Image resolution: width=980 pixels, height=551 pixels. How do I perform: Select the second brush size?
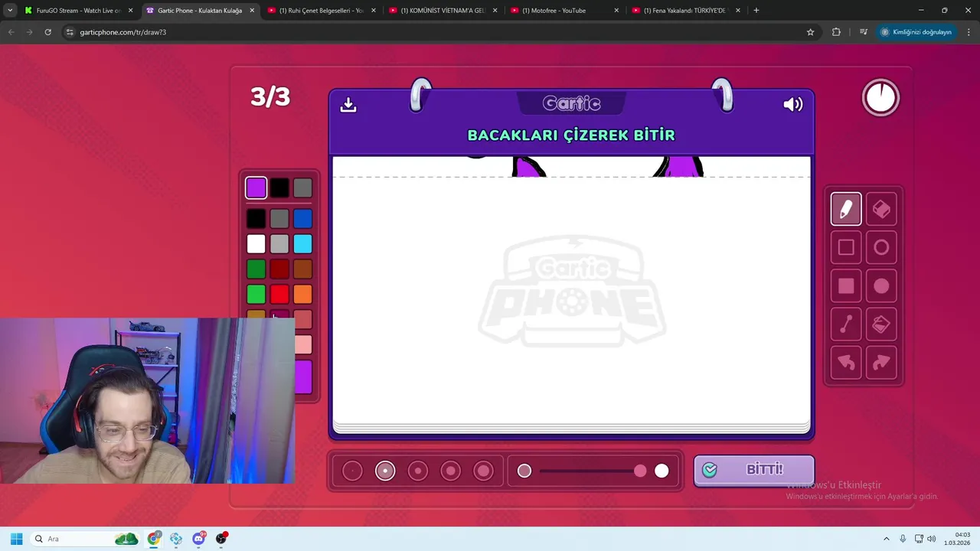[x=385, y=471]
